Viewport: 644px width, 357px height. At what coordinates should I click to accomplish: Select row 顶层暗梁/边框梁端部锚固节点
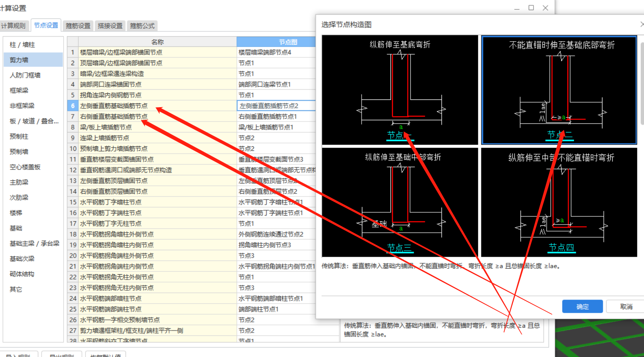157,63
